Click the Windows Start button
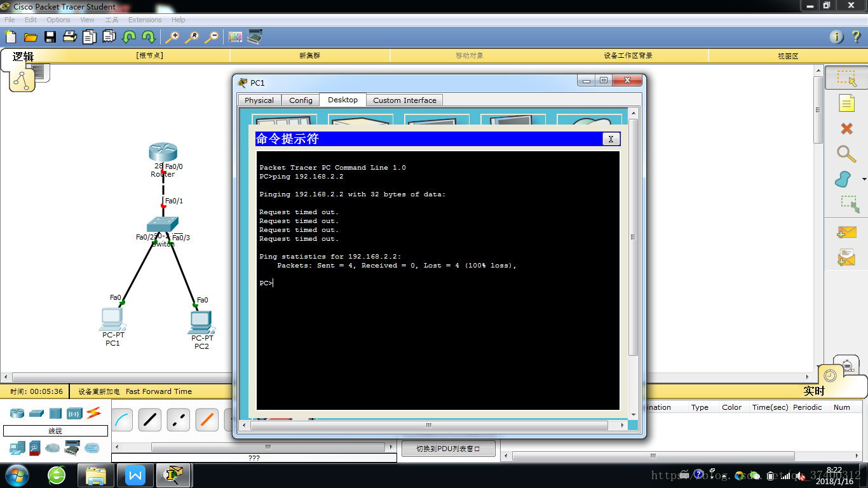 pos(17,475)
